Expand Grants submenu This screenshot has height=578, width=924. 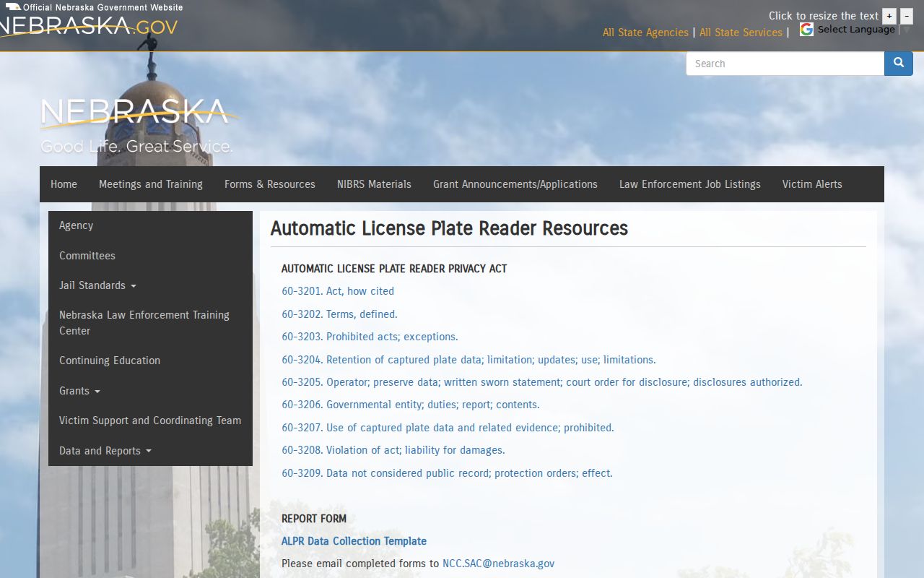79,391
